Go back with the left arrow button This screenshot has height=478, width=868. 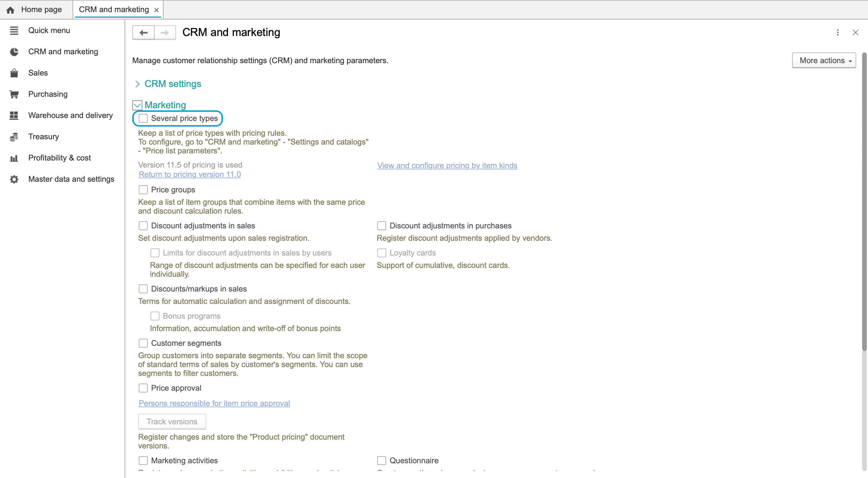click(x=143, y=33)
